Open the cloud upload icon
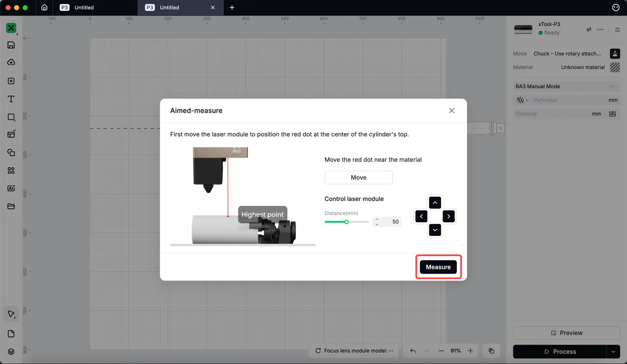Screen dimensions: 627x364 click(x=11, y=63)
